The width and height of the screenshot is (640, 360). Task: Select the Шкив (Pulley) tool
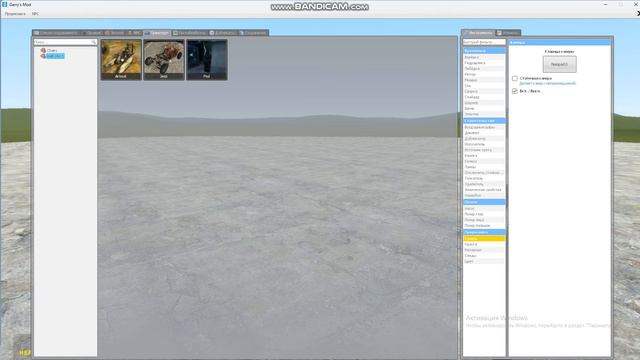coord(484,109)
